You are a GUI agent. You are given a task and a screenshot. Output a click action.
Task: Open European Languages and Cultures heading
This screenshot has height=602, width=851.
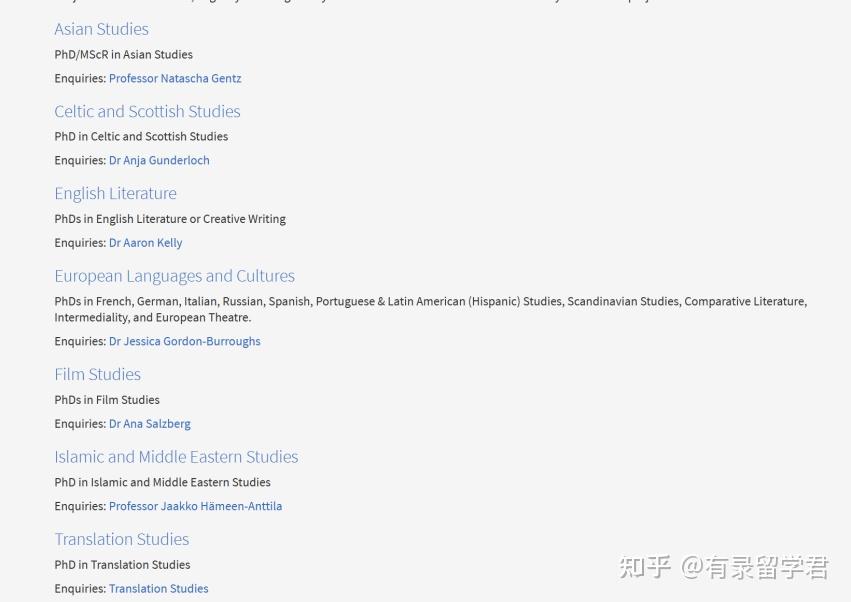point(174,275)
